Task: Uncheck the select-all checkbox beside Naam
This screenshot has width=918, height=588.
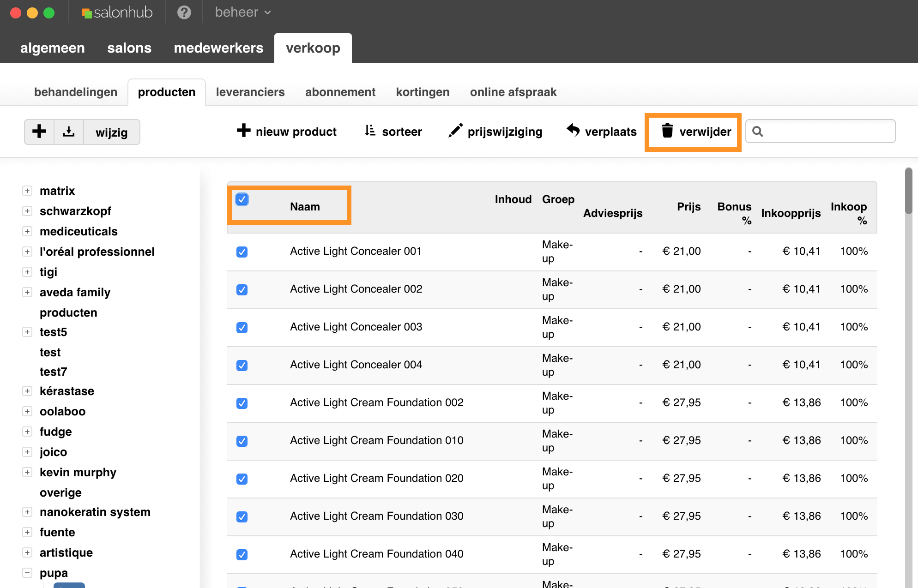Action: tap(242, 199)
